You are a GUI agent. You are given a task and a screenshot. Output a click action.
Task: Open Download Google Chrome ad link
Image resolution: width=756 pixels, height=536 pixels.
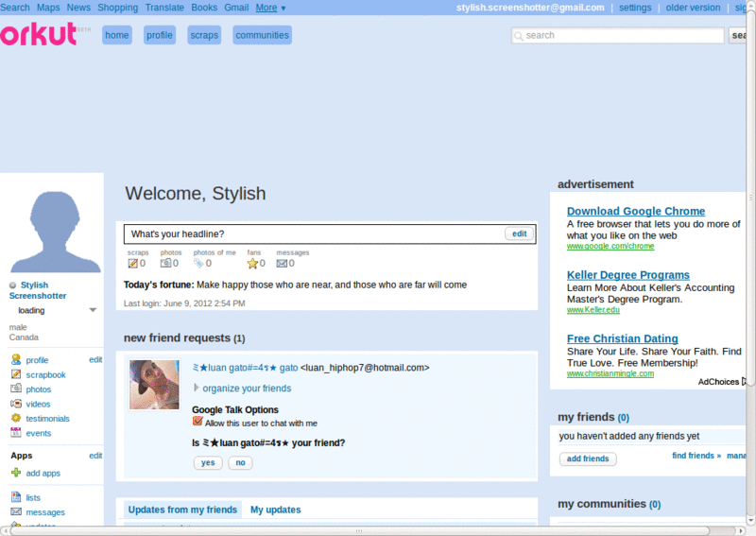(x=636, y=212)
